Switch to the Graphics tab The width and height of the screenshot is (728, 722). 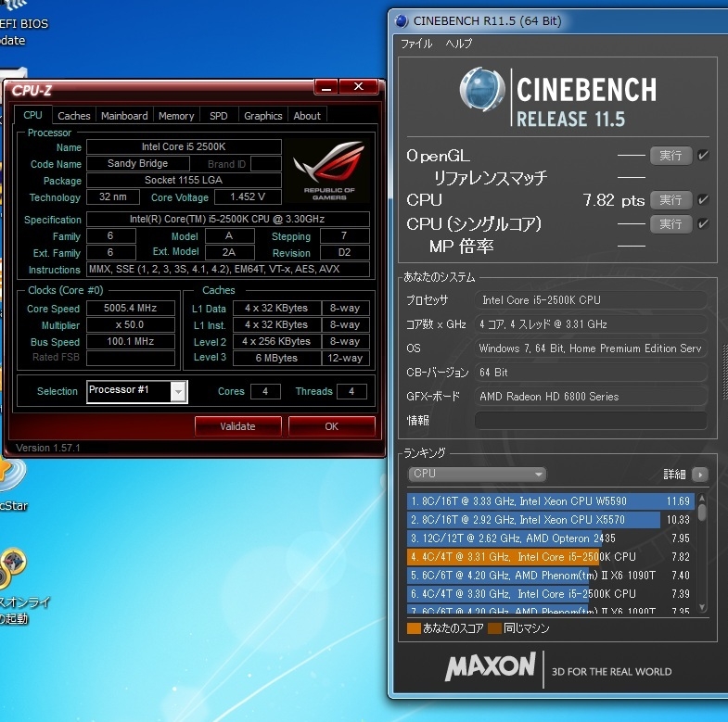[x=262, y=116]
